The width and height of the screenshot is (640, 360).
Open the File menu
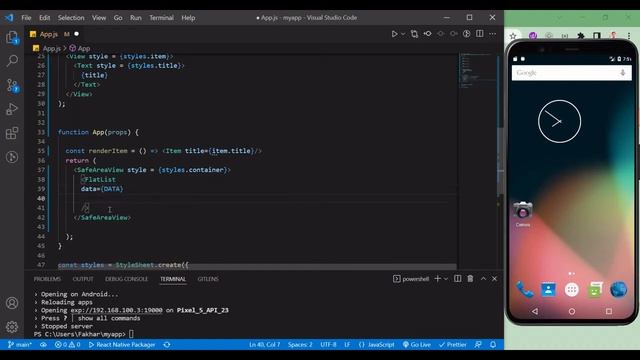(26, 18)
